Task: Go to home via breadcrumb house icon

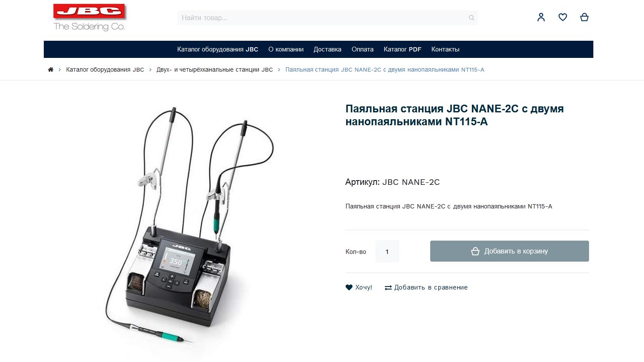Action: point(51,69)
